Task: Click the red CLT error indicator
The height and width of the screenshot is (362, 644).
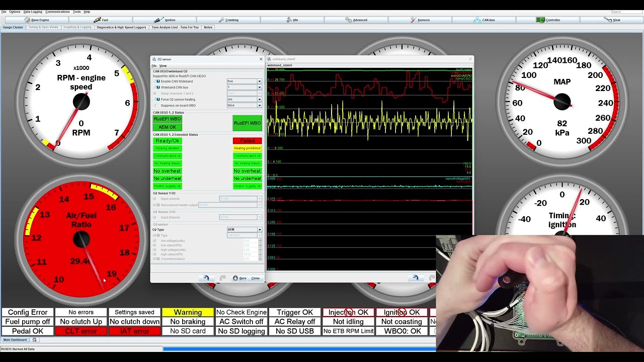Action: (x=81, y=331)
